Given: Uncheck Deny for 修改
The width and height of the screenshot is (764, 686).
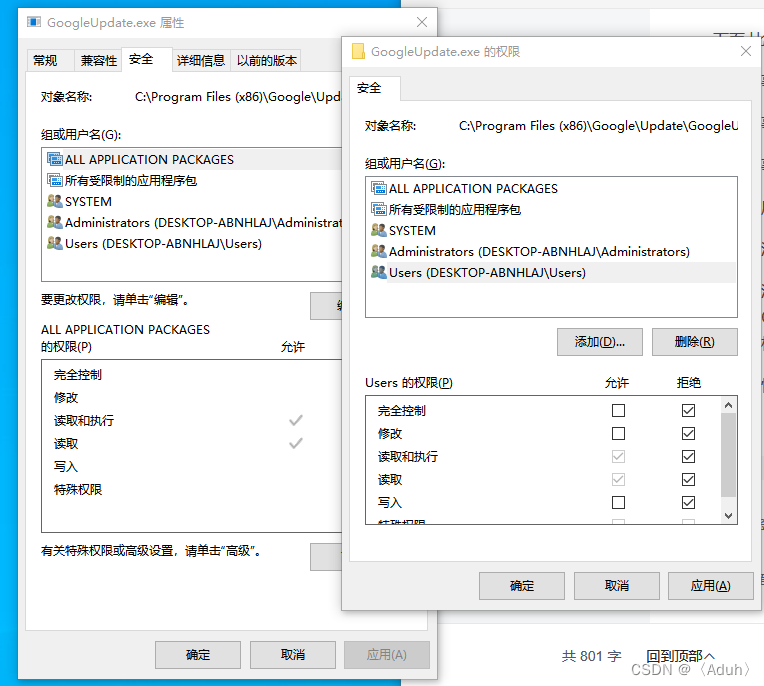Looking at the screenshot, I should tap(688, 433).
